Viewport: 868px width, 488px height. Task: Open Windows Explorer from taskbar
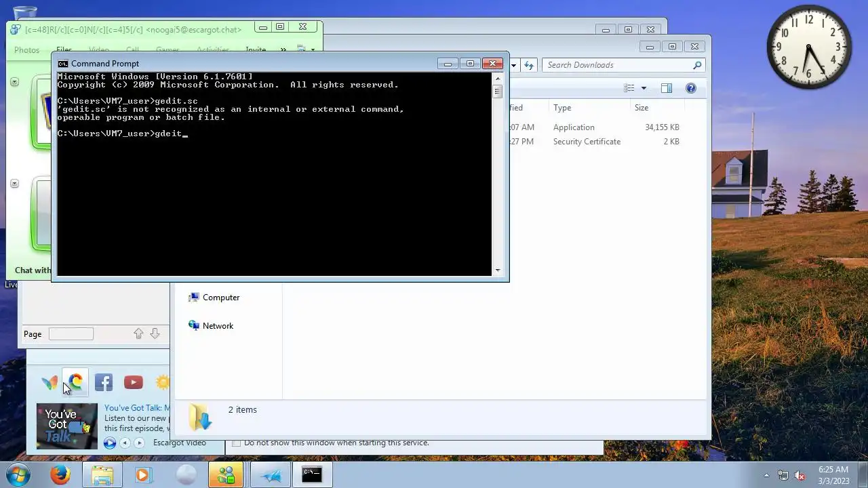(102, 474)
